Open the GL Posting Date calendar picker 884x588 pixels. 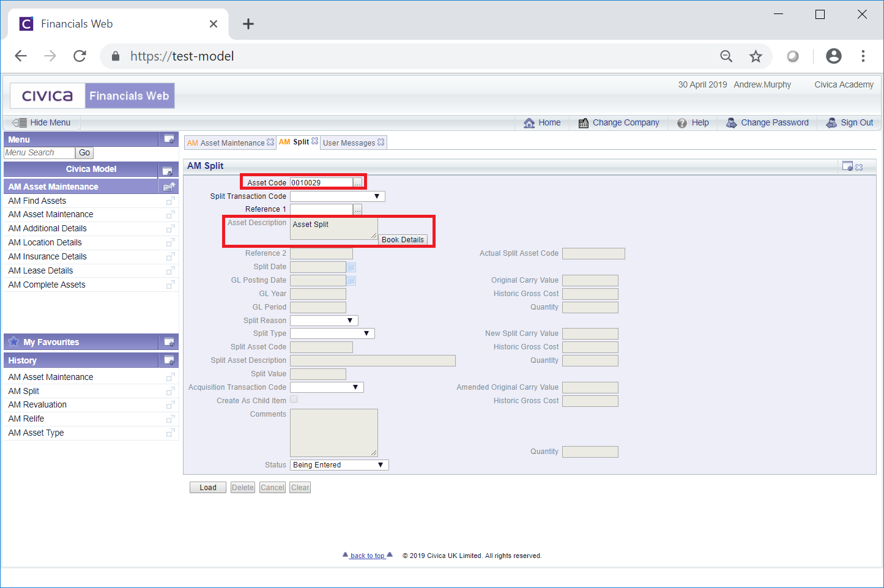351,280
